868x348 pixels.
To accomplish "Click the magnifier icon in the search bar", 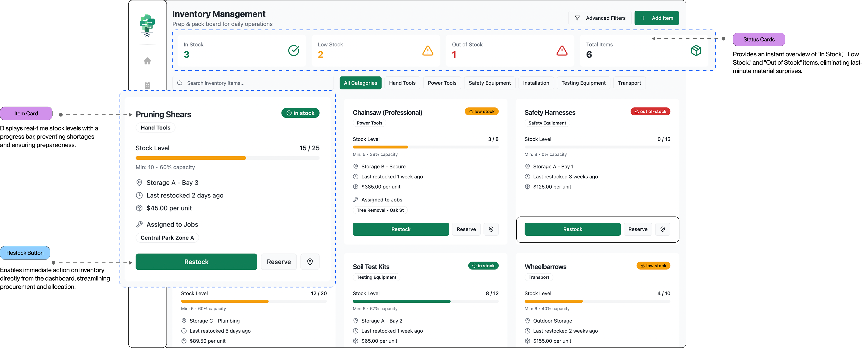I will [x=180, y=83].
